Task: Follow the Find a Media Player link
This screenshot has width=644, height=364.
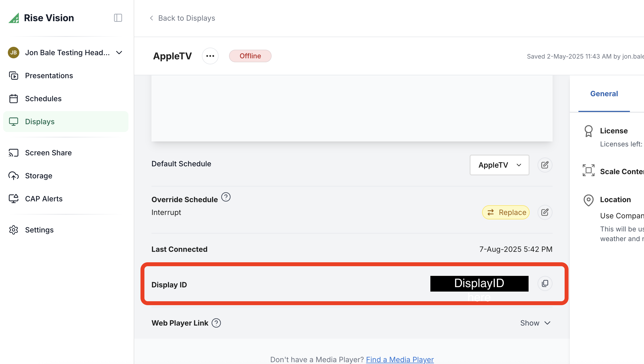Action: (400, 360)
